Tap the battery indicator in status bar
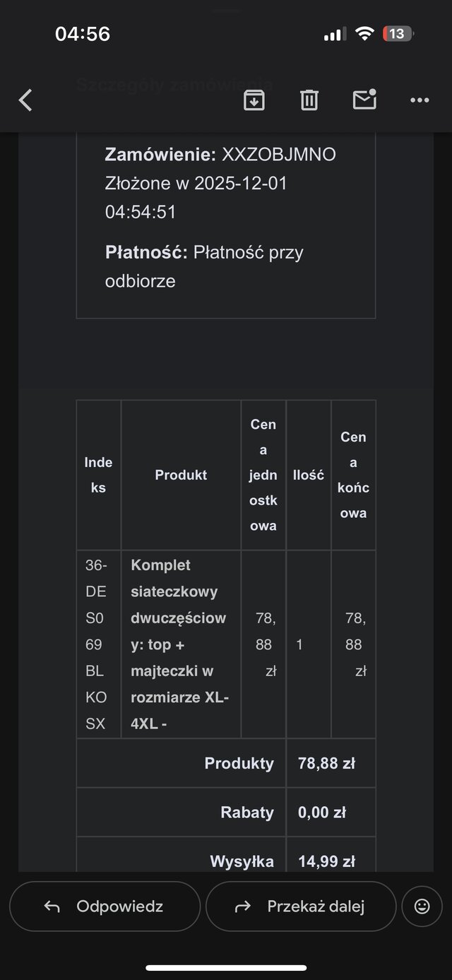This screenshot has width=452, height=980. click(398, 34)
